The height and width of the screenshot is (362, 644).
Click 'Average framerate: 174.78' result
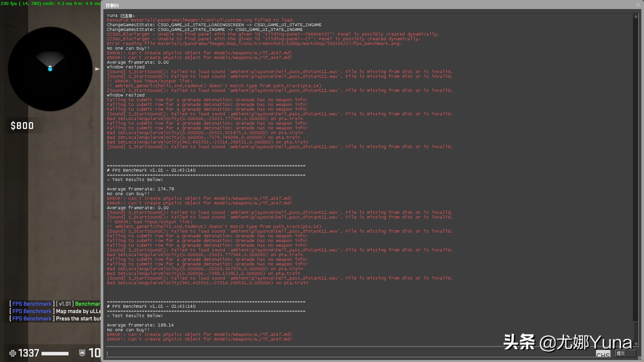[140, 189]
